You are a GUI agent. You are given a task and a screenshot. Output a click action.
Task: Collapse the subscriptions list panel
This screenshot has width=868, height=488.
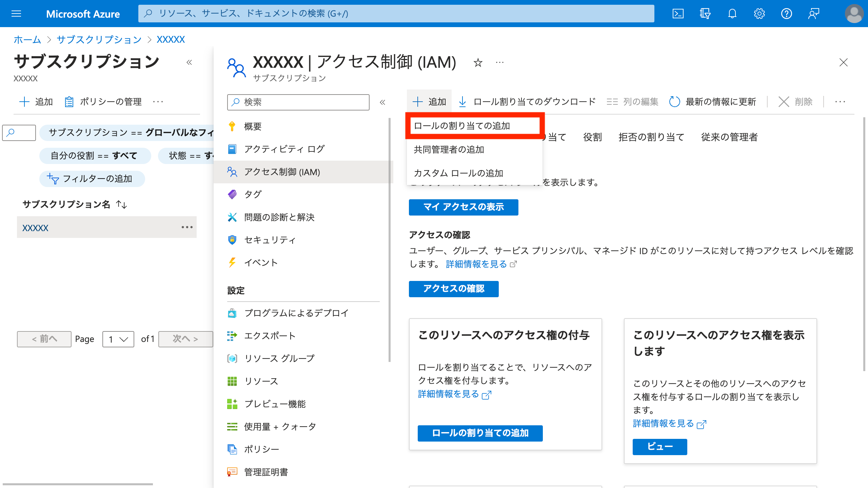[189, 62]
